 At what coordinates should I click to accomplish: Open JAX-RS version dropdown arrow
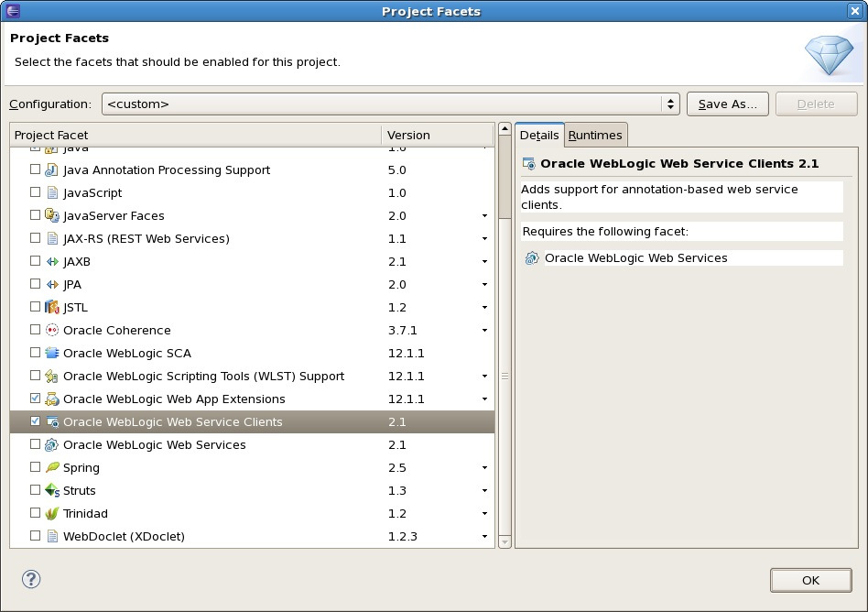(484, 239)
